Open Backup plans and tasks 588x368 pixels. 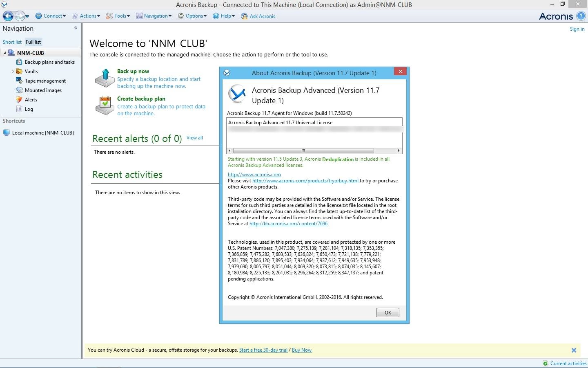[50, 62]
